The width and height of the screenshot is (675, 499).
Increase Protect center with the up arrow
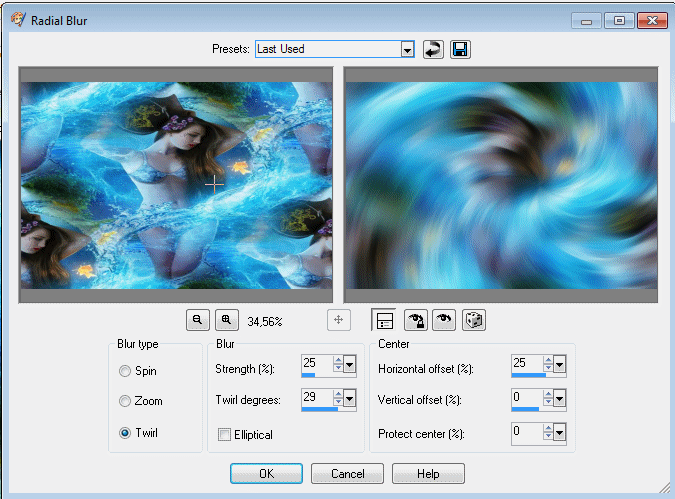pos(548,428)
